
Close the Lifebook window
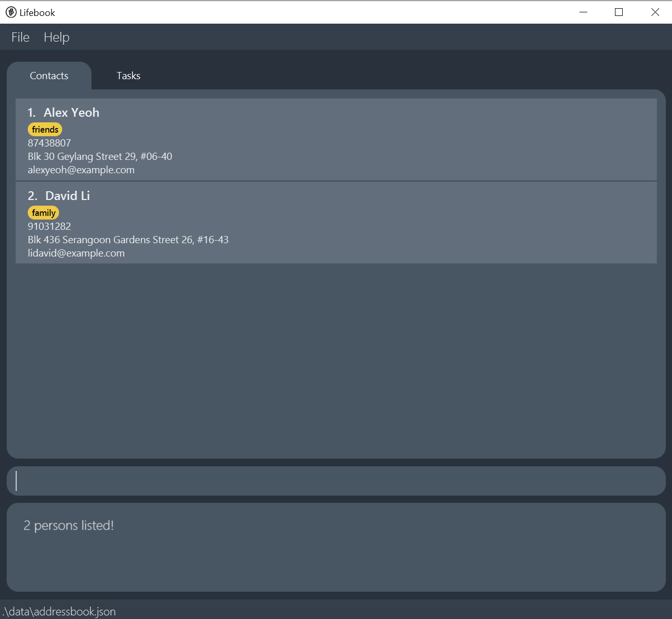[655, 12]
